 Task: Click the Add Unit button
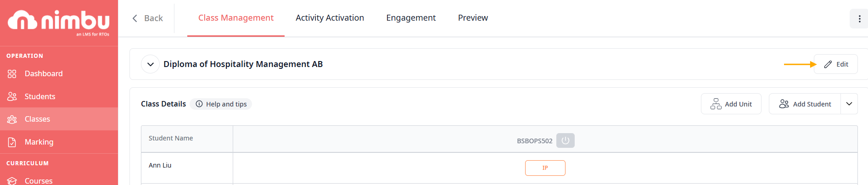tap(731, 104)
